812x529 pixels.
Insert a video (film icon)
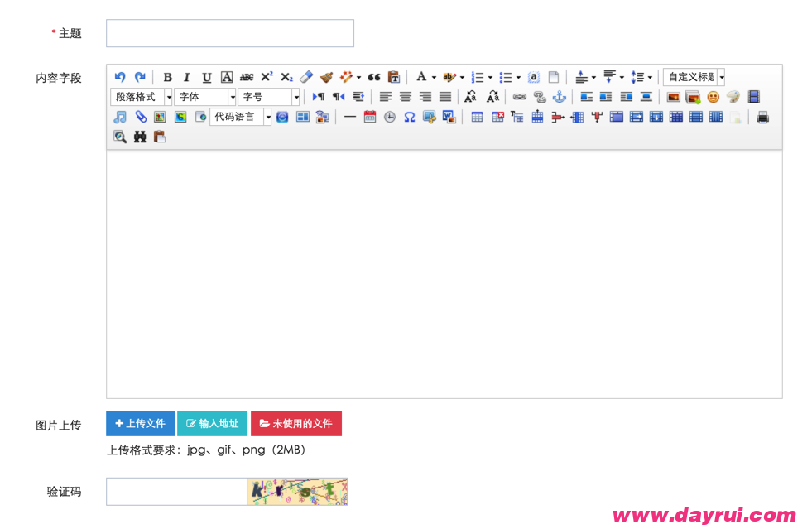(x=753, y=97)
